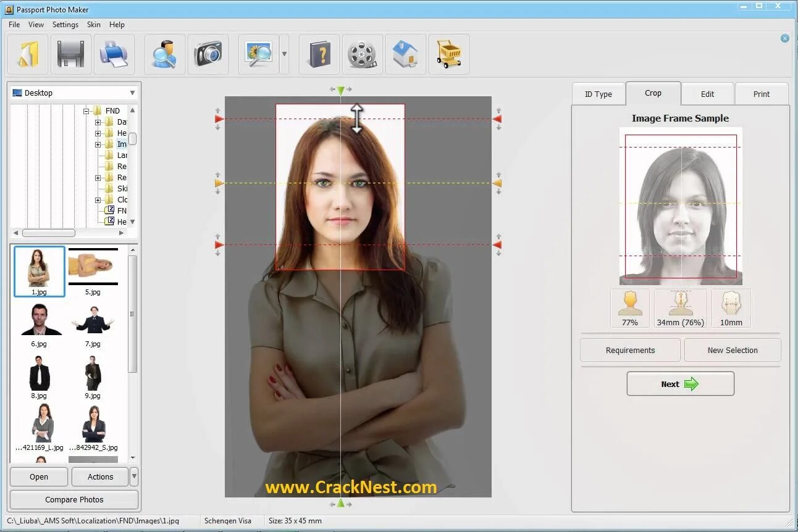This screenshot has width=798, height=532.
Task: Click the image viewer magnifier icon
Action: (x=259, y=54)
